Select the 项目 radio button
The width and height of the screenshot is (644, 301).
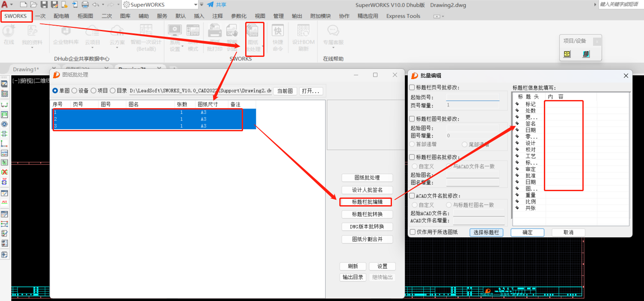pyautogui.click(x=93, y=91)
